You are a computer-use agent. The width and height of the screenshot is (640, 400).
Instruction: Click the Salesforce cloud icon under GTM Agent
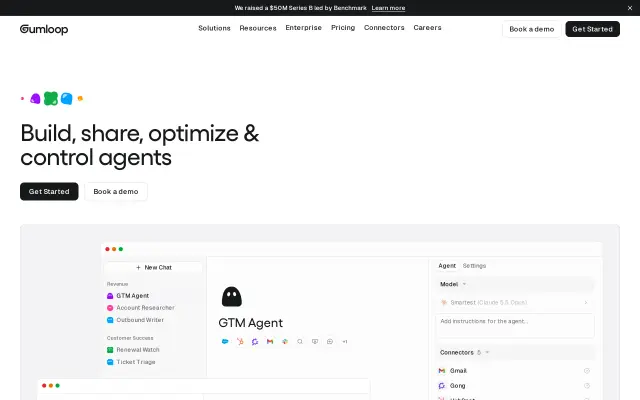click(x=225, y=342)
